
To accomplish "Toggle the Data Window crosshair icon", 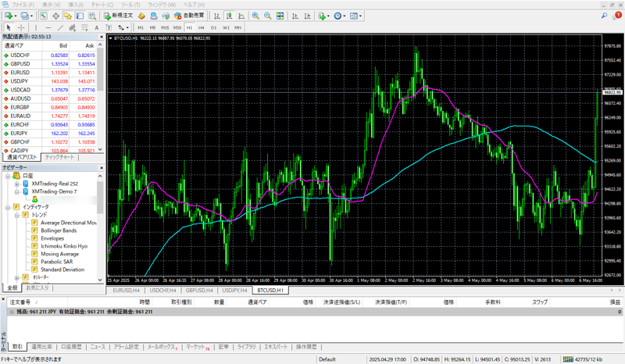I will pyautogui.click(x=55, y=16).
